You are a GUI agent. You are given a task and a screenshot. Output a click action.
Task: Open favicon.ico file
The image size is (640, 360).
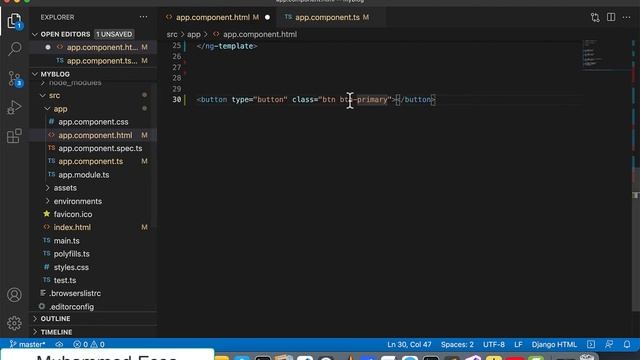coord(73,214)
